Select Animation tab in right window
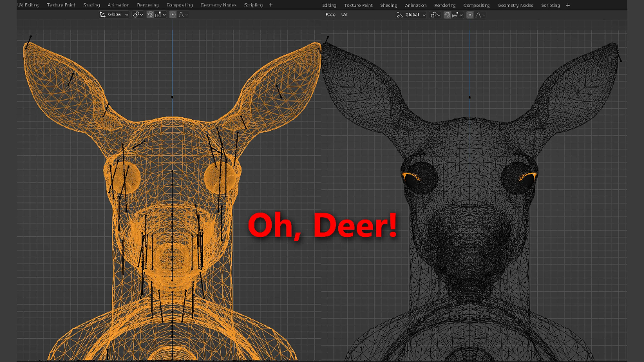This screenshot has width=644, height=362. (x=415, y=5)
